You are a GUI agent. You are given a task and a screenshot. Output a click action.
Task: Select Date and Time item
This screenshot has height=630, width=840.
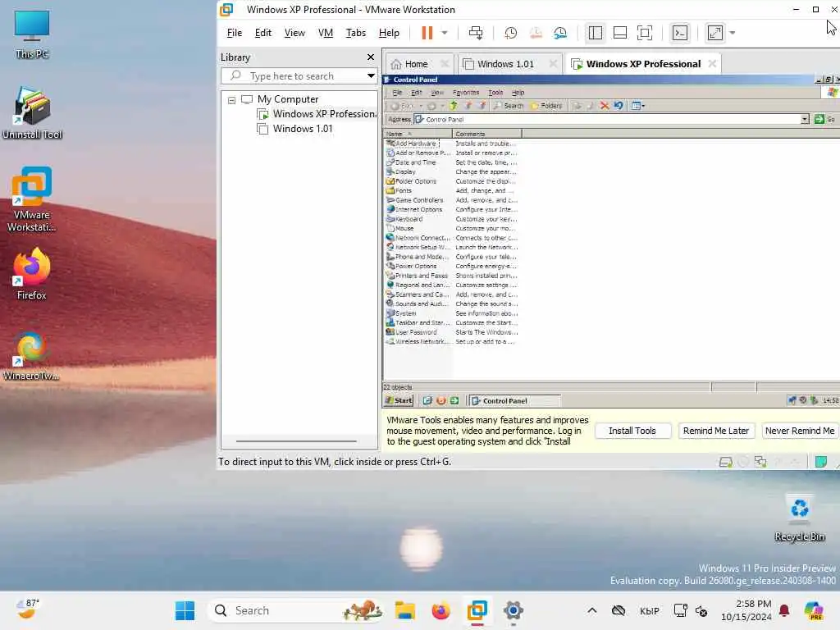(411, 162)
